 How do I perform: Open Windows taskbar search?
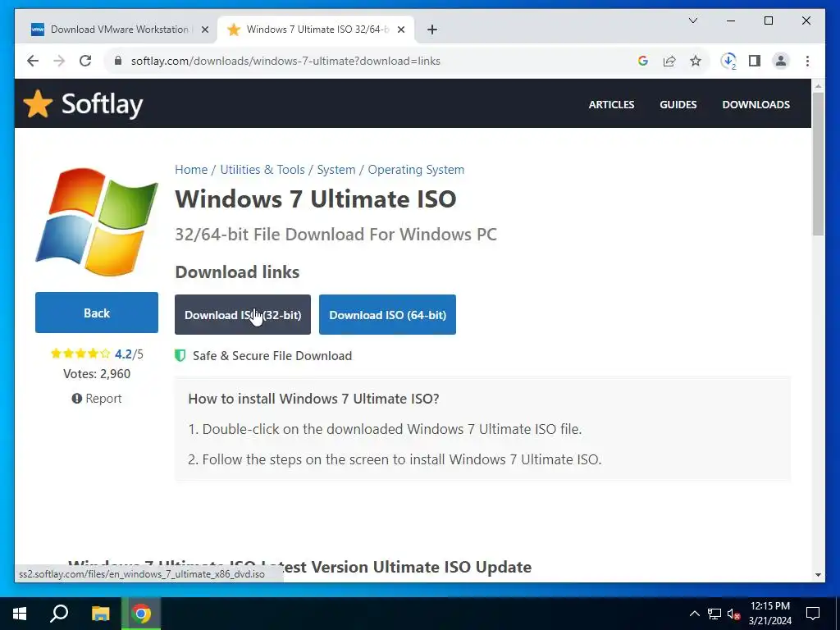tap(59, 614)
